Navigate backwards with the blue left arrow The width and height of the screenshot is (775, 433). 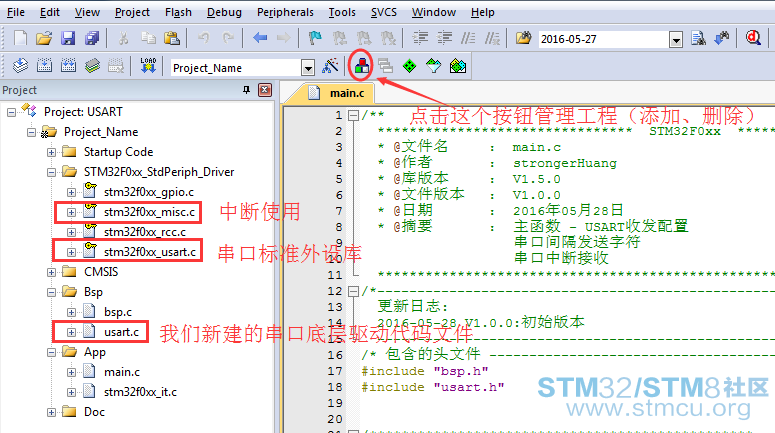tap(260, 38)
